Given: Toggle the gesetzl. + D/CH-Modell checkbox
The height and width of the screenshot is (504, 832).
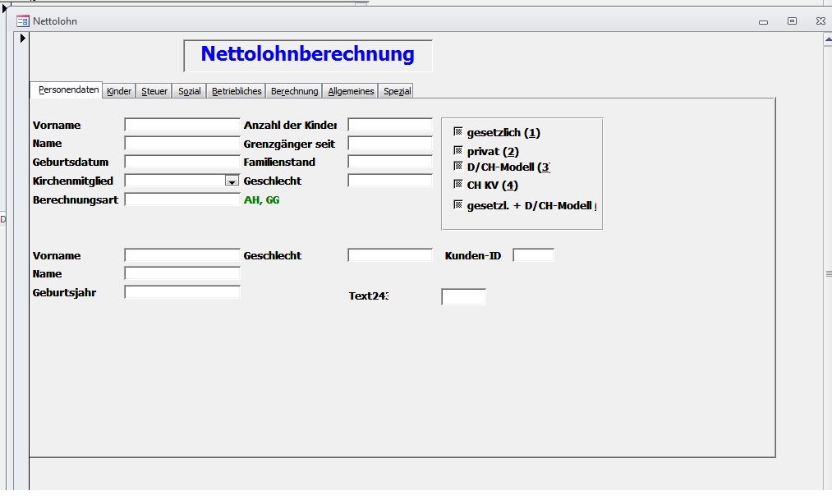Looking at the screenshot, I should click(x=458, y=204).
